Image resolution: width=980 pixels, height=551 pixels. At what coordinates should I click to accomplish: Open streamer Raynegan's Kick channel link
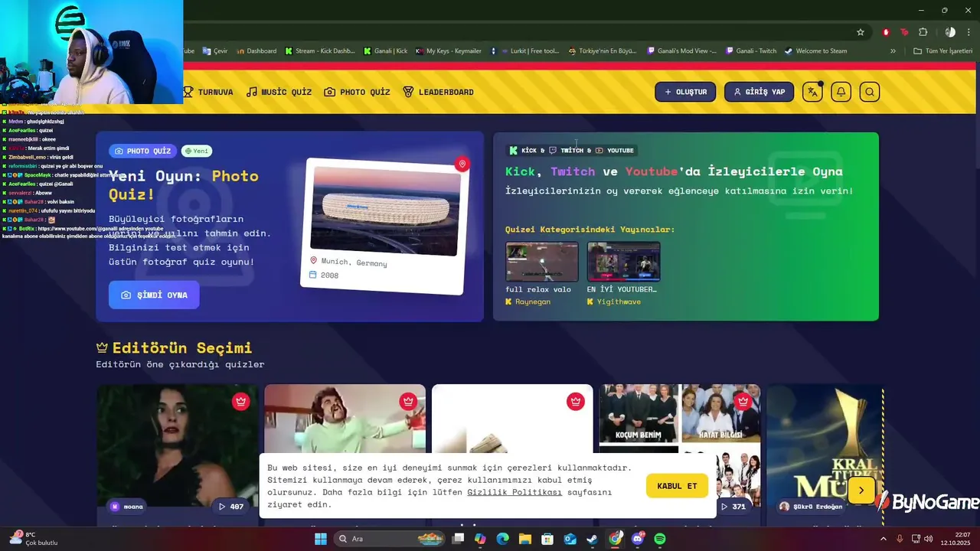pos(528,302)
